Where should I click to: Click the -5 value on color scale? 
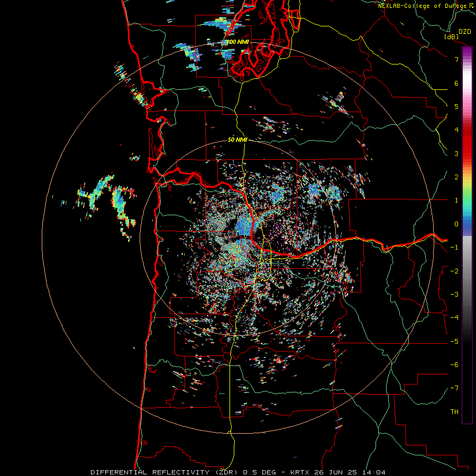click(x=454, y=342)
